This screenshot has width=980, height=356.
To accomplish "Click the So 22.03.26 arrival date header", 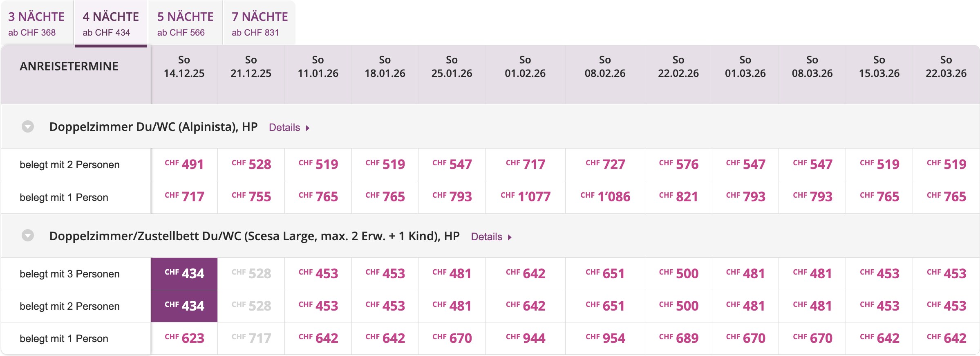I will coord(946,67).
